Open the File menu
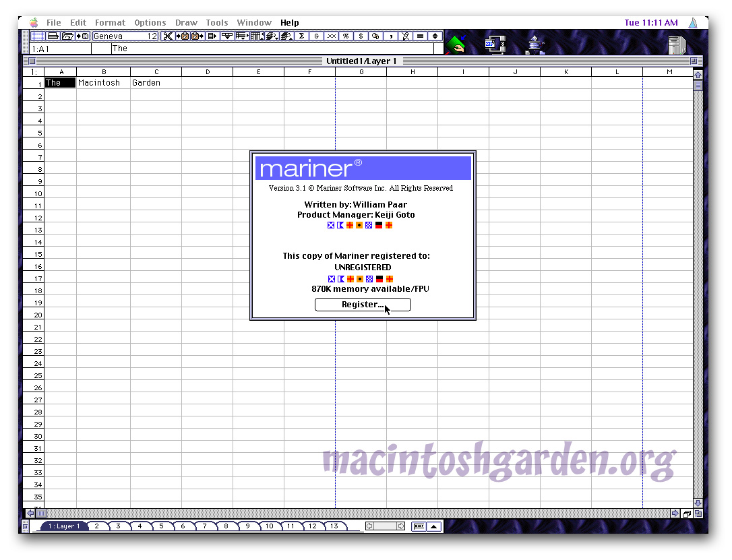Viewport: 732px width, 560px height. 54,22
